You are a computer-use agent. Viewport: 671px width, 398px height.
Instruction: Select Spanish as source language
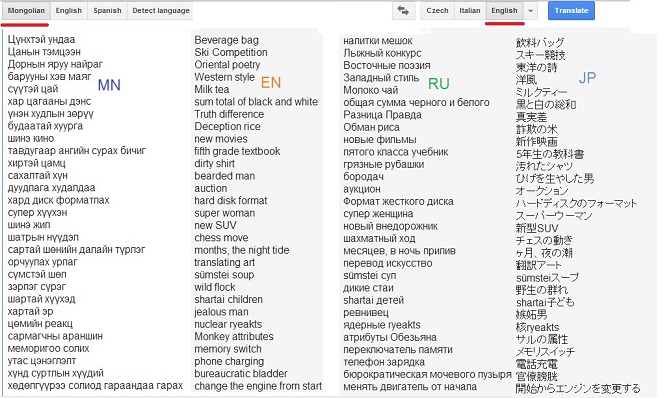point(107,11)
